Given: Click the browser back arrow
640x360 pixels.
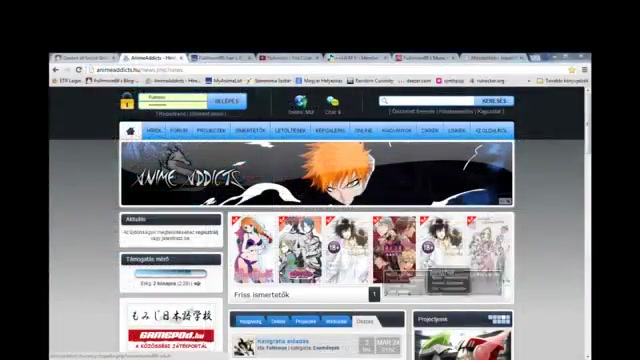Looking at the screenshot, I should tap(56, 70).
